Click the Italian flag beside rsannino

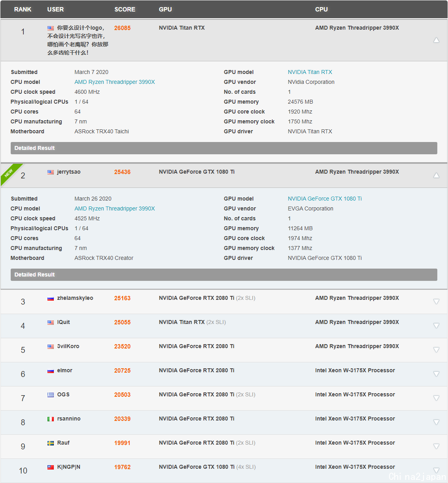point(51,419)
